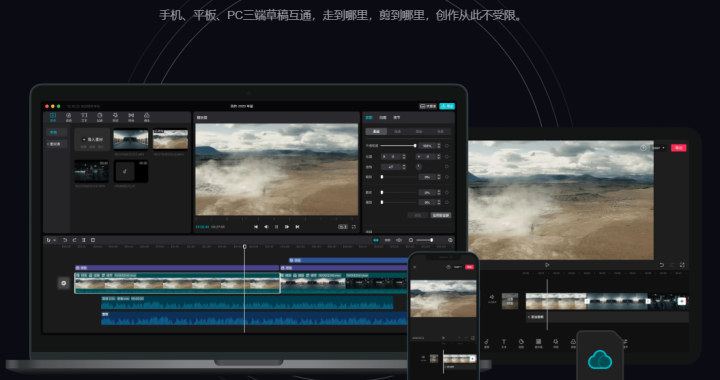Open the Filters tab icon in the laptop editor
The height and width of the screenshot is (380, 720).
click(146, 117)
